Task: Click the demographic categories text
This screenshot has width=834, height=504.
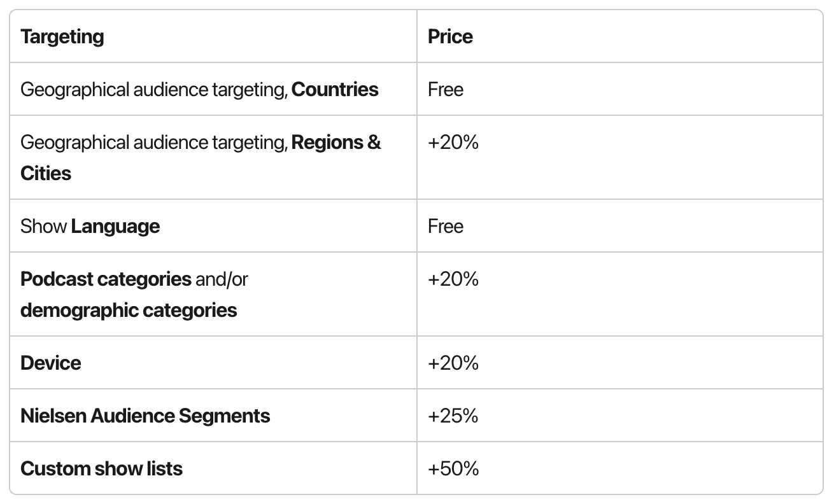Action: [129, 310]
